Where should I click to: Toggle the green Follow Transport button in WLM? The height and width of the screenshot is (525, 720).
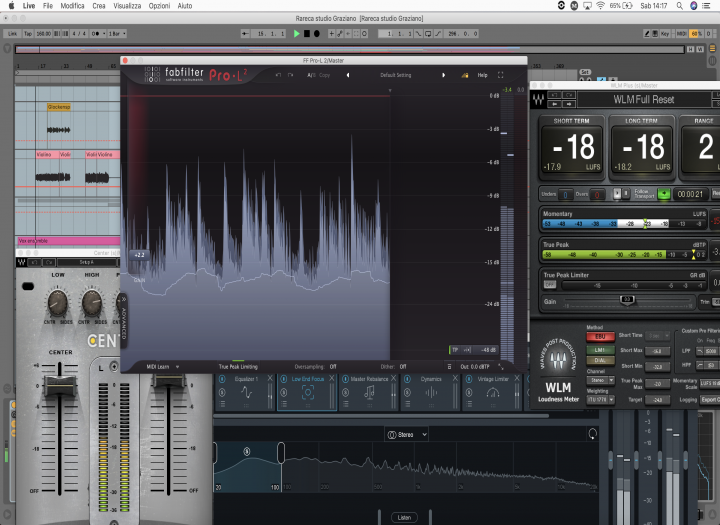(664, 194)
